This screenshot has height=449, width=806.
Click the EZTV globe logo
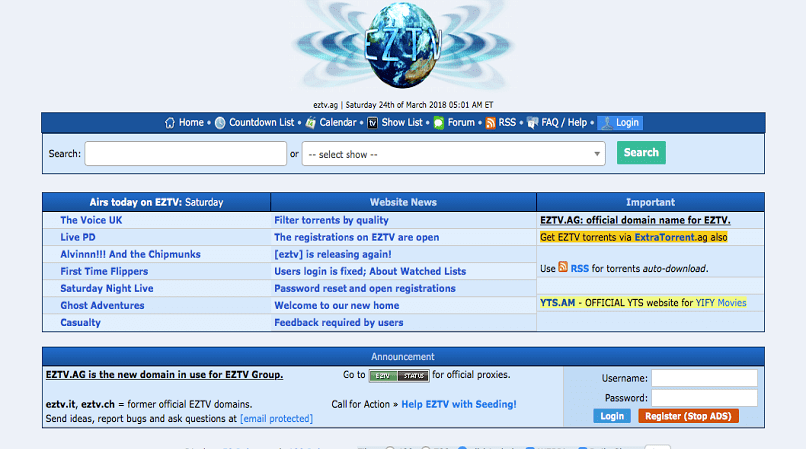coord(404,45)
